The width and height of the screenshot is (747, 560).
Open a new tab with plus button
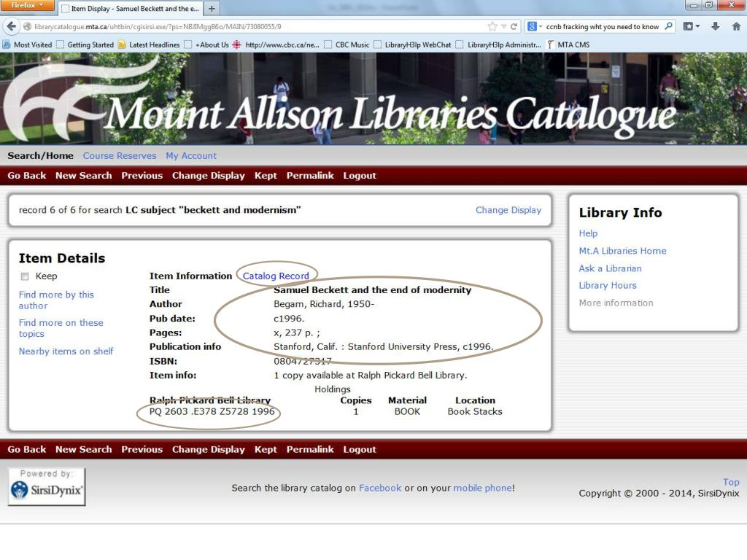[x=212, y=9]
